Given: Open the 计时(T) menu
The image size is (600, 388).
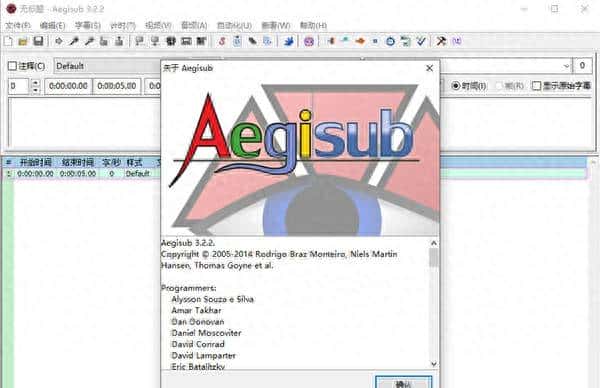Looking at the screenshot, I should coord(123,26).
